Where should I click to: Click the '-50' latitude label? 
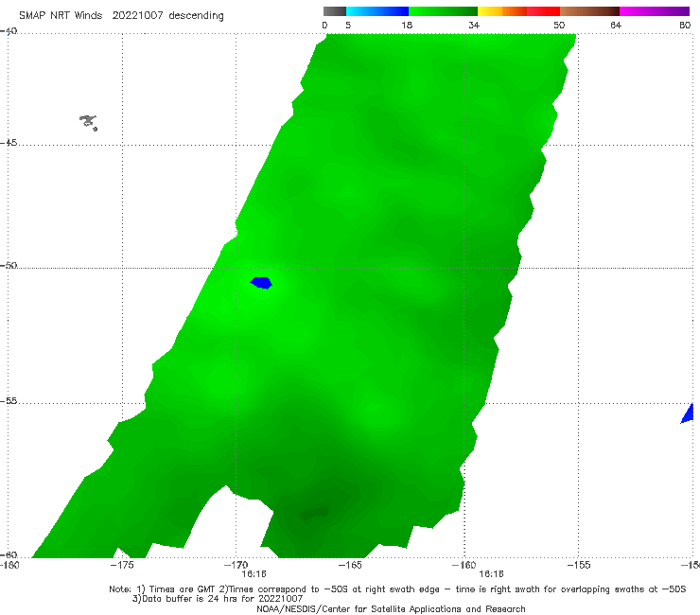(x=9, y=266)
